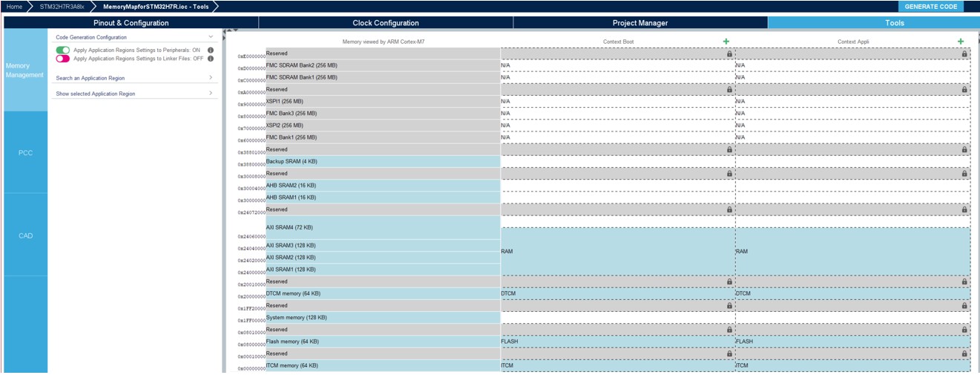
Task: Click FMC Bank3 (256 MB) memory row
Action: (383, 114)
